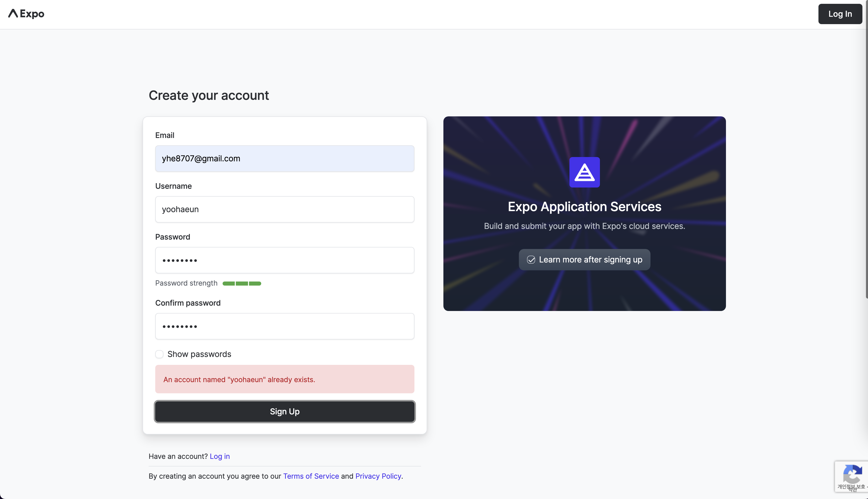Click the green password strength meter

(242, 284)
